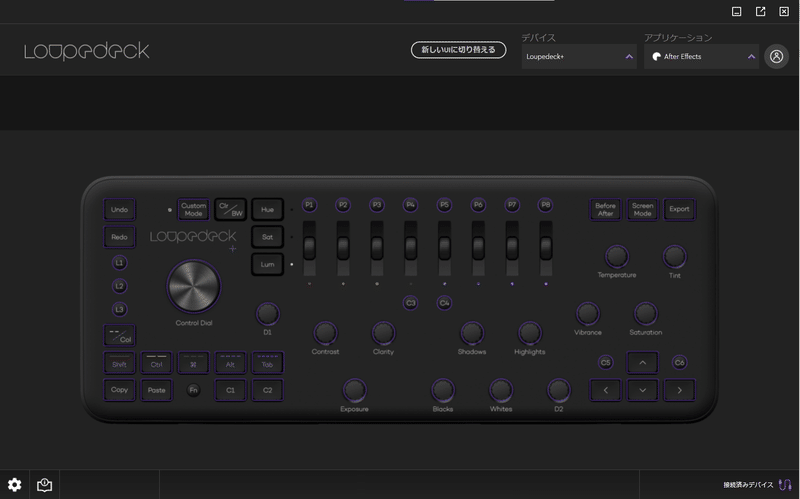Viewport: 800px width, 499px height.
Task: Select the Contrast knob
Action: 325,333
